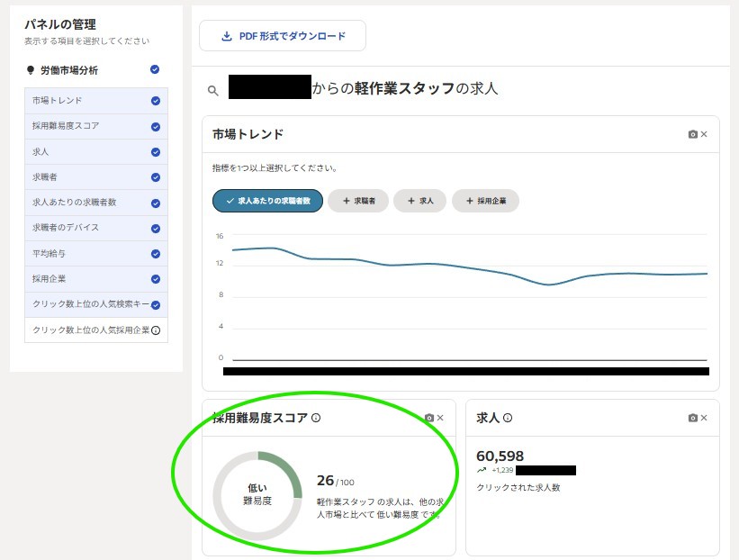Click the 軽作業スタッフ search query text

point(404,88)
